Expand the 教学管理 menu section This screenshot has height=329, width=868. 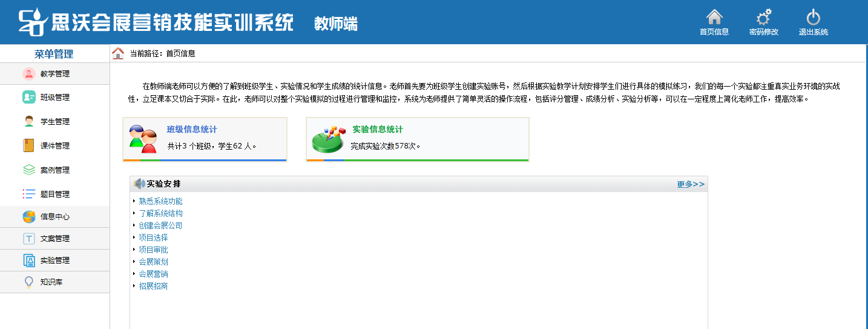click(54, 74)
